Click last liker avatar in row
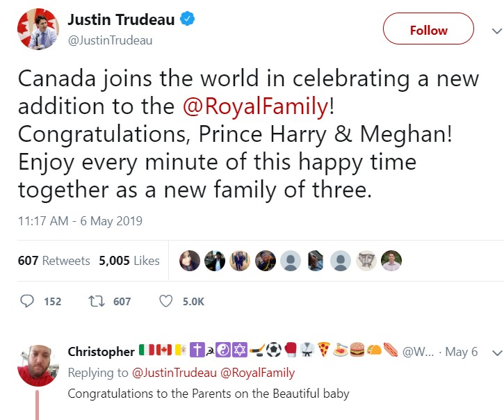 [391, 261]
